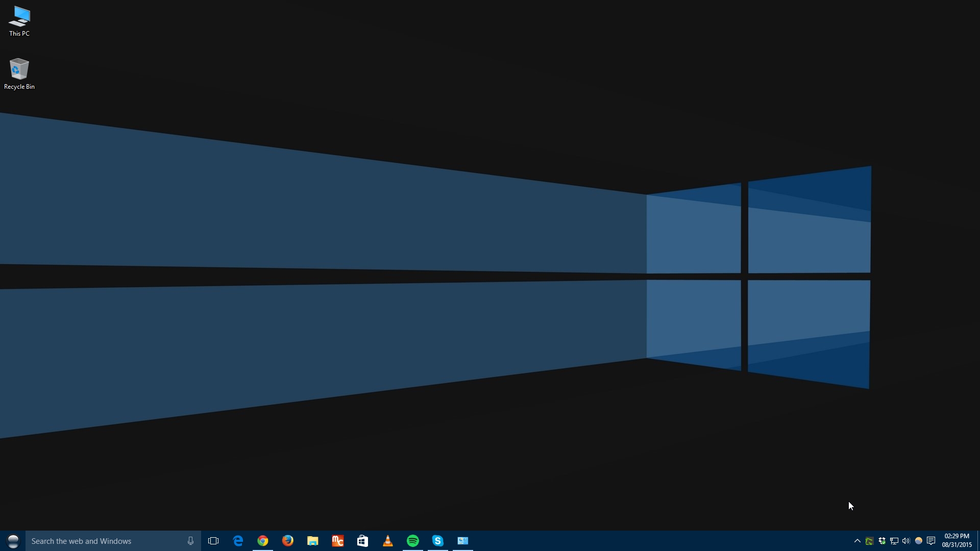980x551 pixels.
Task: Open the clock showing 02:29 PM
Action: pyautogui.click(x=957, y=541)
